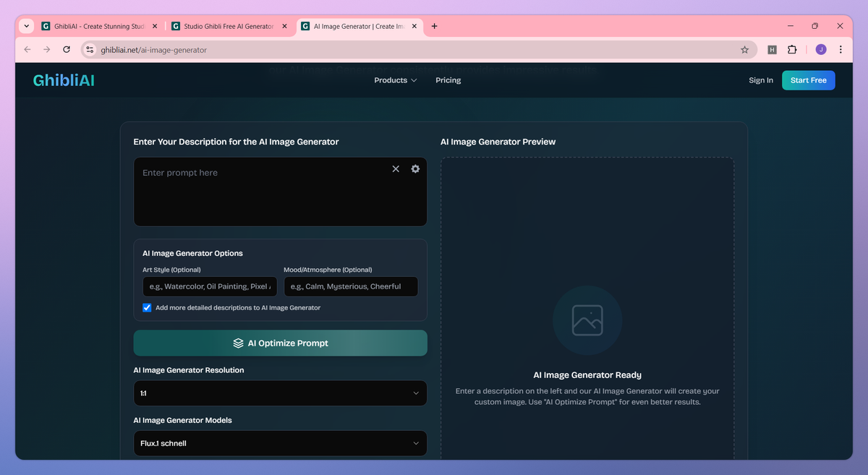
Task: Click the GhibliAI logo
Action: (64, 80)
